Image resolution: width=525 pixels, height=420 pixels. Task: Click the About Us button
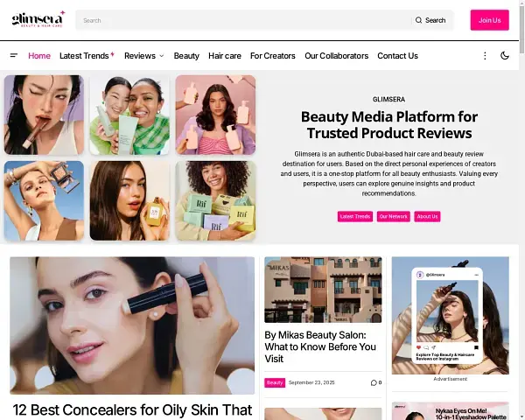pos(427,216)
